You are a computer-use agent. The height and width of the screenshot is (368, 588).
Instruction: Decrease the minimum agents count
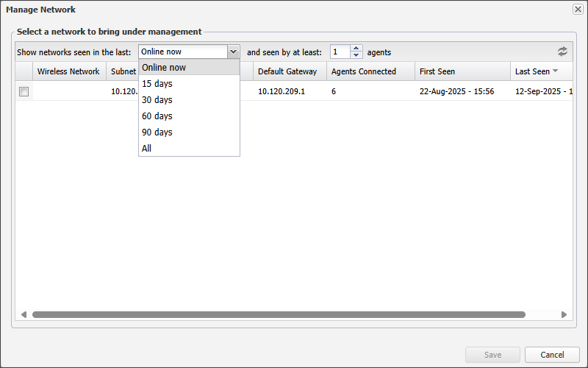[x=356, y=55]
